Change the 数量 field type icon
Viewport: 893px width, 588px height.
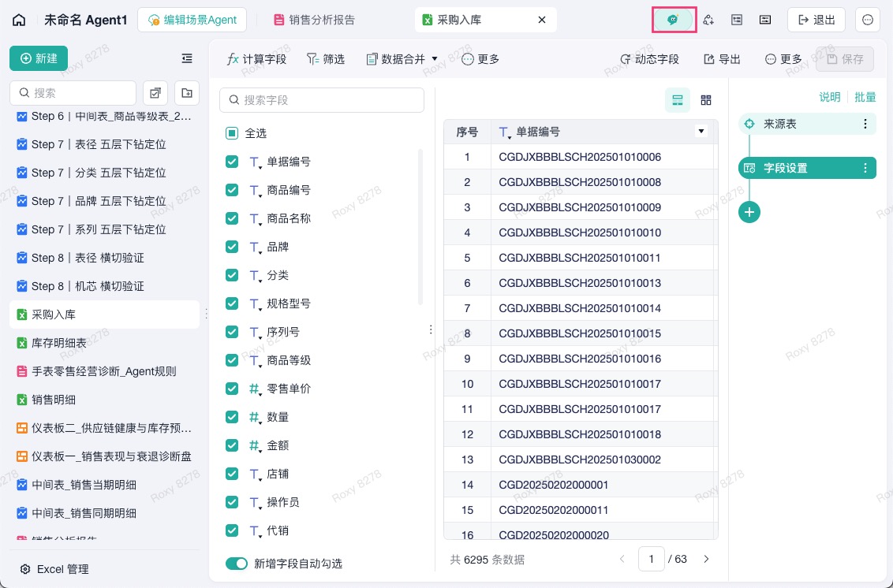pyautogui.click(x=255, y=418)
